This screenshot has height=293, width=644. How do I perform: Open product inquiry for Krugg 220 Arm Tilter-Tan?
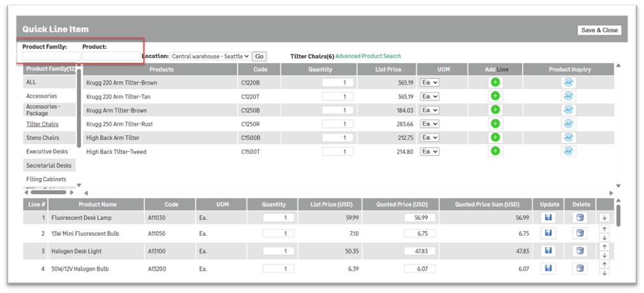(568, 97)
